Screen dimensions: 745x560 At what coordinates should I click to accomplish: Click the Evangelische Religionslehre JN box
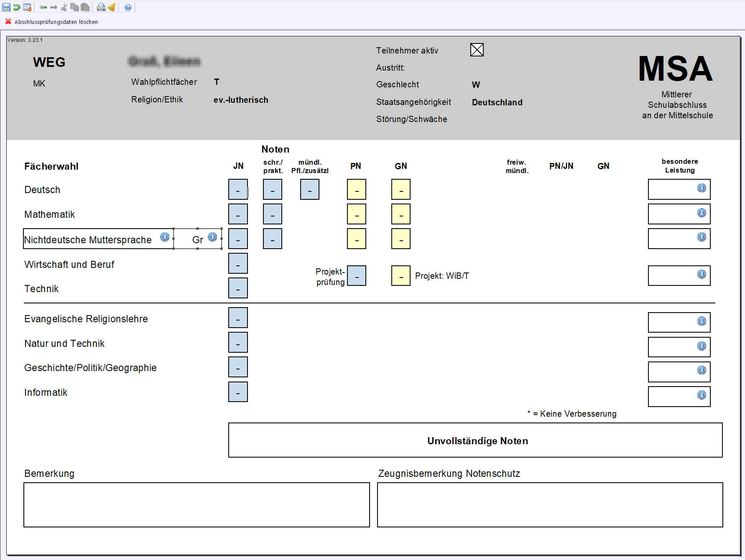coord(238,318)
